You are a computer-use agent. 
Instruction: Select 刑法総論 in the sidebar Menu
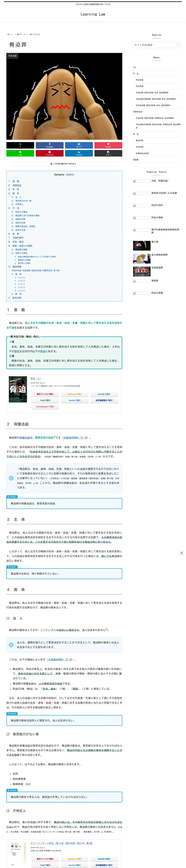(139, 80)
